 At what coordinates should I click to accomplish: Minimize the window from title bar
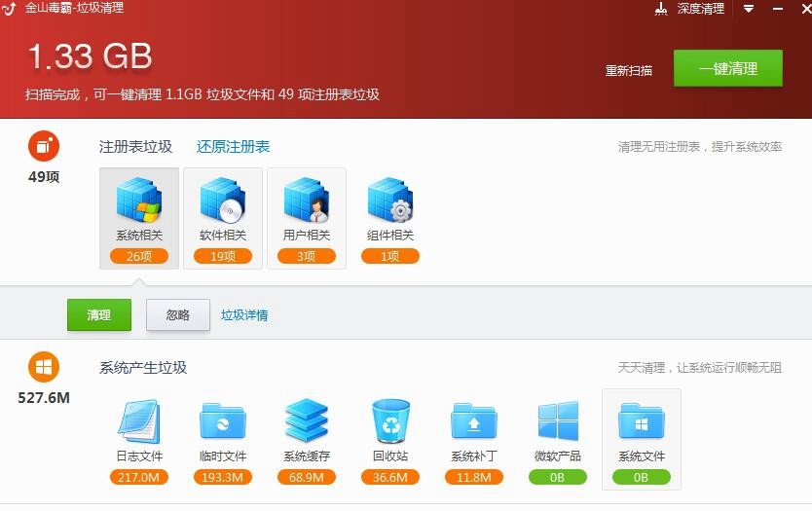pos(778,9)
